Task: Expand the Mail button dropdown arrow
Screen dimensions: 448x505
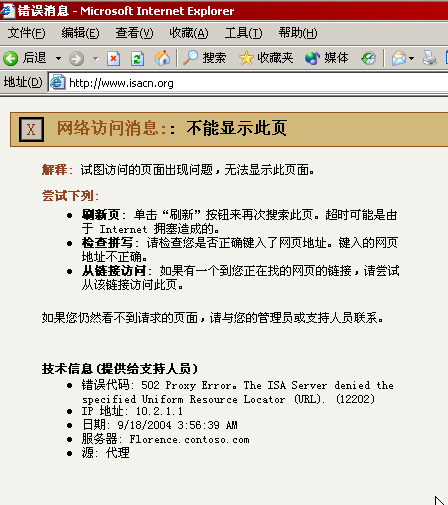Action: point(411,59)
